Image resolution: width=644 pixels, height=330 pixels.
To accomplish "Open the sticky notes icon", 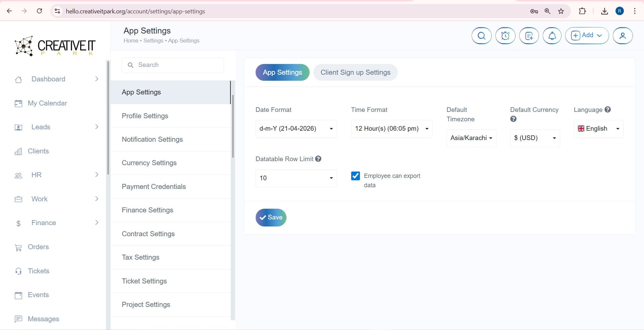I will click(529, 36).
